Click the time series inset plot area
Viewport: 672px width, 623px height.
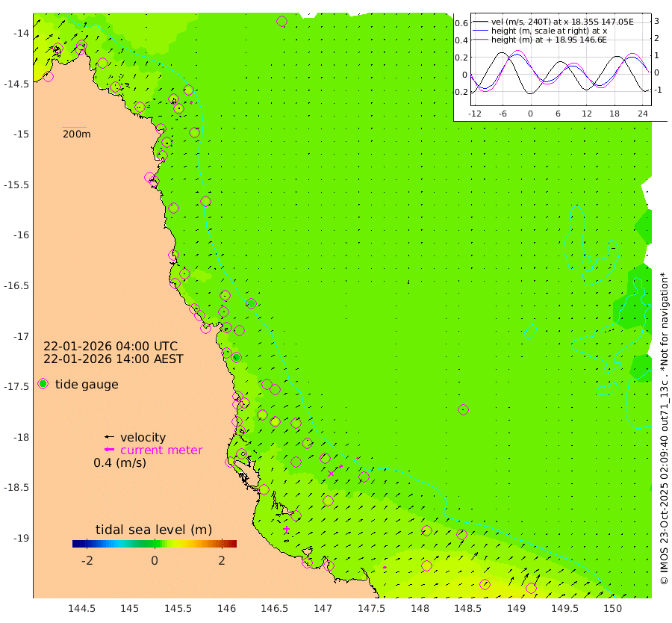pos(561,60)
